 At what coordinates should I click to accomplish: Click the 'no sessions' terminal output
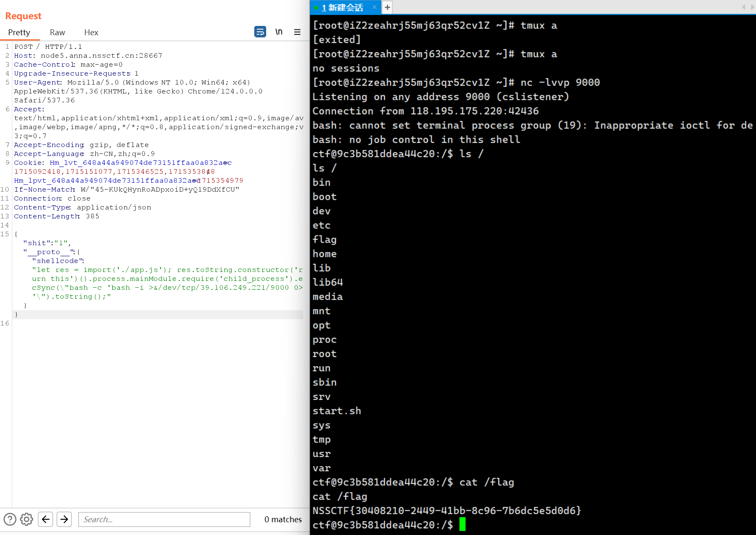click(x=346, y=68)
